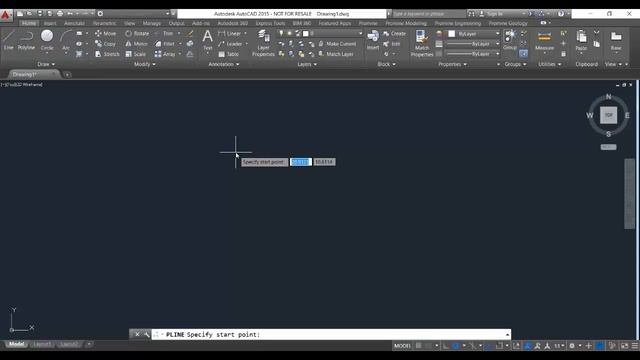This screenshot has width=640, height=360.
Task: Open the Manage ribbon tab
Action: coord(152,23)
